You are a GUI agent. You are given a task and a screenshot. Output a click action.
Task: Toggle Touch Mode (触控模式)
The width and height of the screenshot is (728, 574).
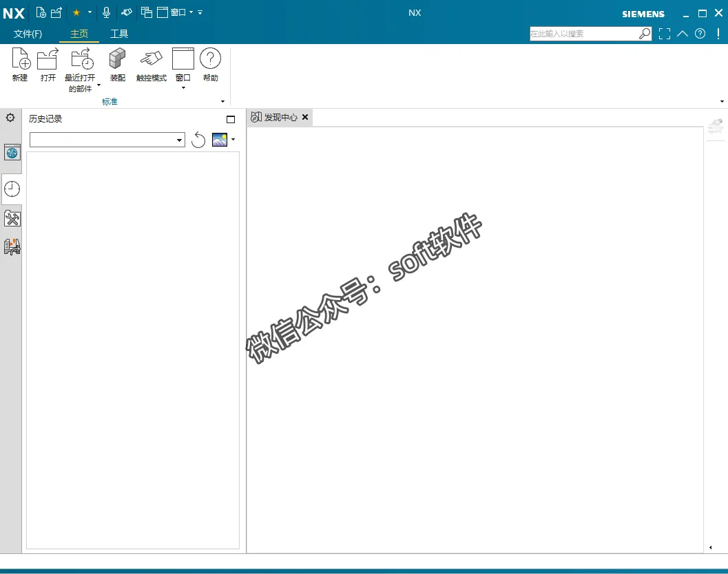pos(152,65)
